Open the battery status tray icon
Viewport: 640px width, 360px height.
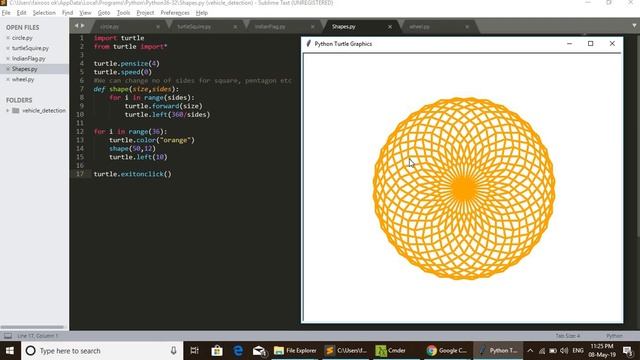pyautogui.click(x=553, y=351)
